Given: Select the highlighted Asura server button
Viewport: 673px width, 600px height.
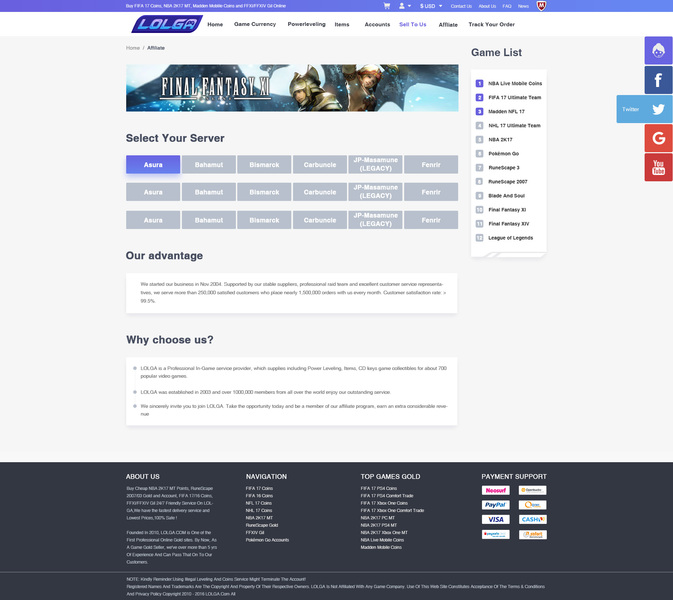Looking at the screenshot, I should pos(153,164).
